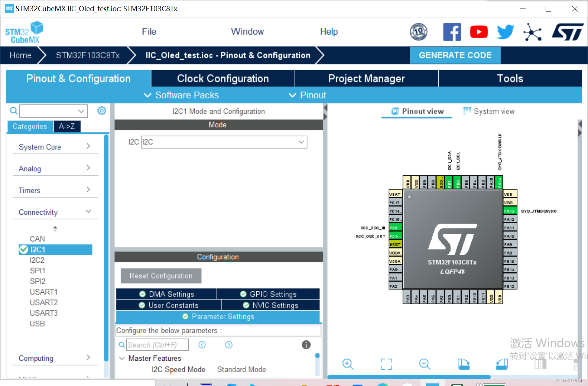Zoom in on the pinout view
Screen dimensions: 588x386
(348, 364)
